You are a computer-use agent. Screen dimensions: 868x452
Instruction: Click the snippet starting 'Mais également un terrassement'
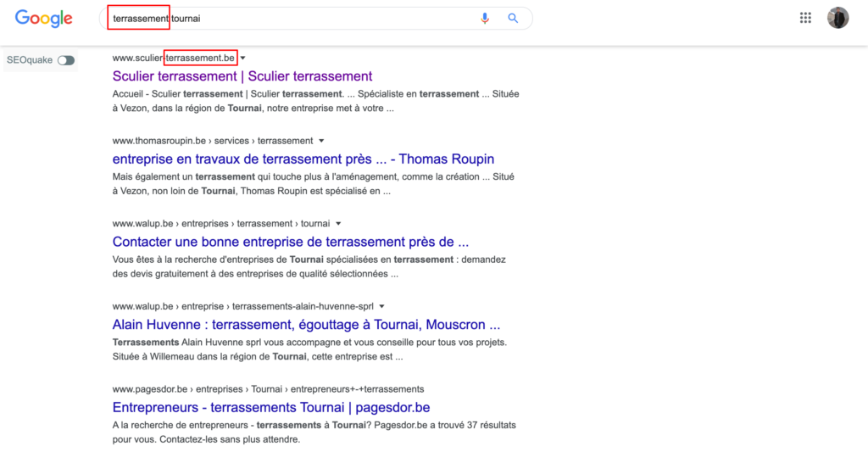[x=314, y=184]
